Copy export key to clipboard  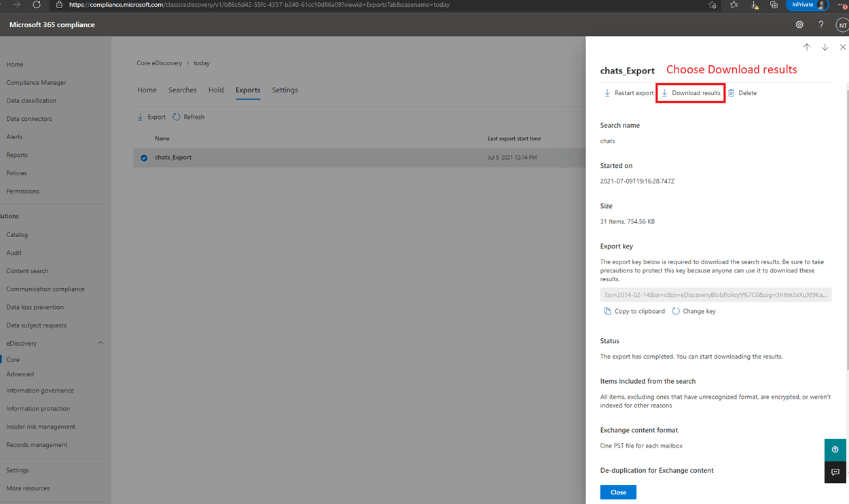click(634, 311)
